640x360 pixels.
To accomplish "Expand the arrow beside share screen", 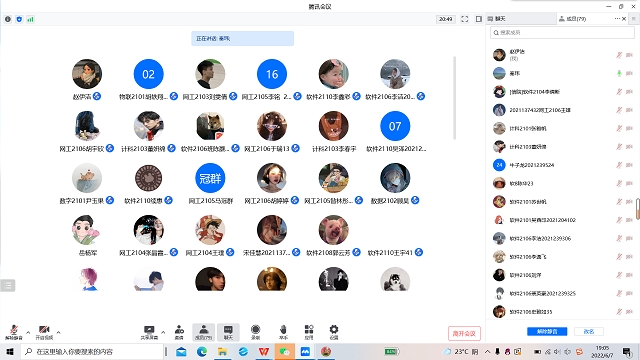I will pos(163,332).
